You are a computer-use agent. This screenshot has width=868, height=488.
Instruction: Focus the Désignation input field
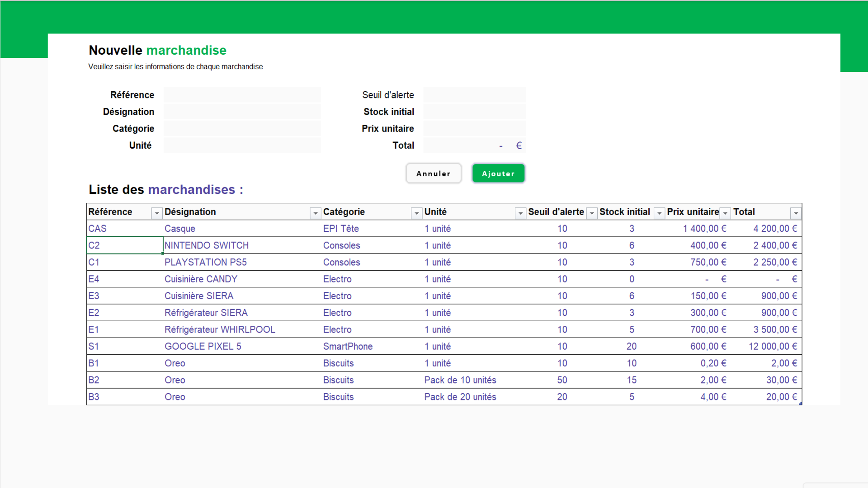click(242, 112)
